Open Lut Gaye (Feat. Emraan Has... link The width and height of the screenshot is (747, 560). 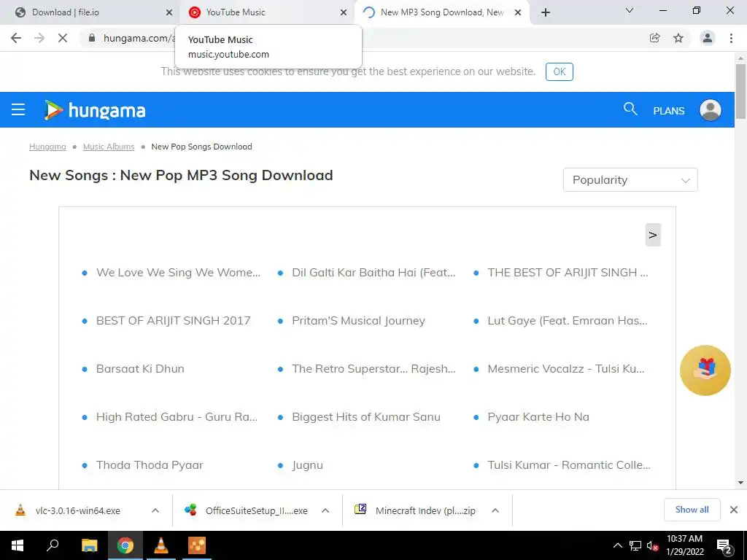click(x=567, y=321)
